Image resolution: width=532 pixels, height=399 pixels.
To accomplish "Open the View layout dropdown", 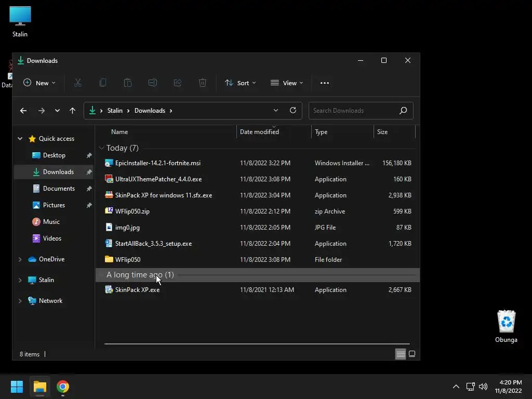I will pyautogui.click(x=287, y=83).
